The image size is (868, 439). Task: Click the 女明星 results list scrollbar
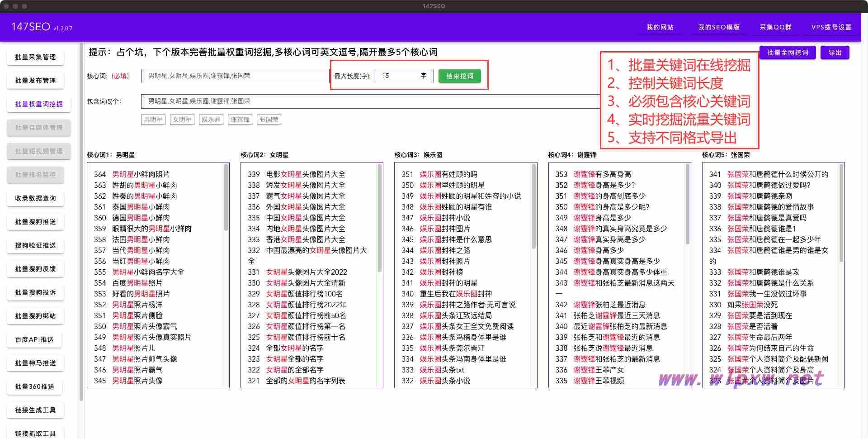pos(380,218)
